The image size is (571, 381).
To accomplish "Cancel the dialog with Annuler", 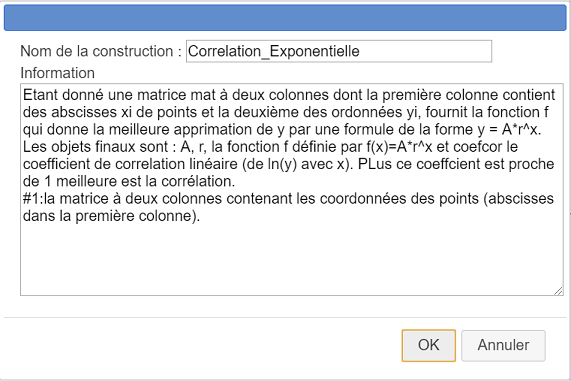I will (503, 345).
